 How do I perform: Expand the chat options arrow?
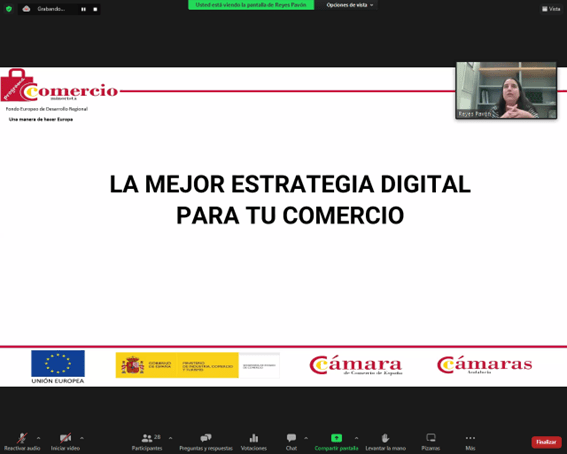(306, 438)
